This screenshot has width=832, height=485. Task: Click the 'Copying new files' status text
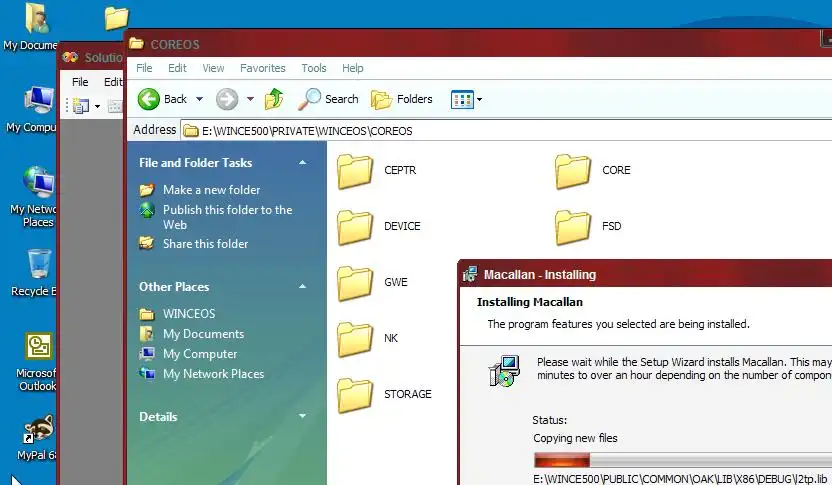575,438
